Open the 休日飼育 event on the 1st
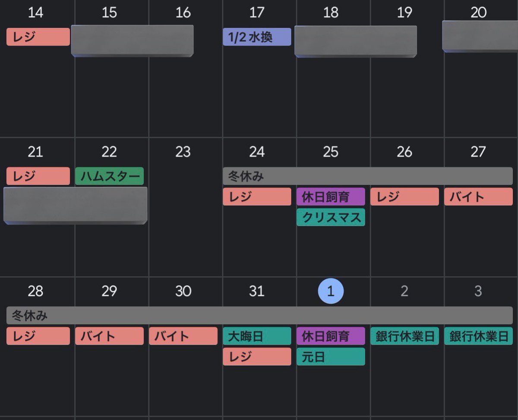 click(331, 336)
